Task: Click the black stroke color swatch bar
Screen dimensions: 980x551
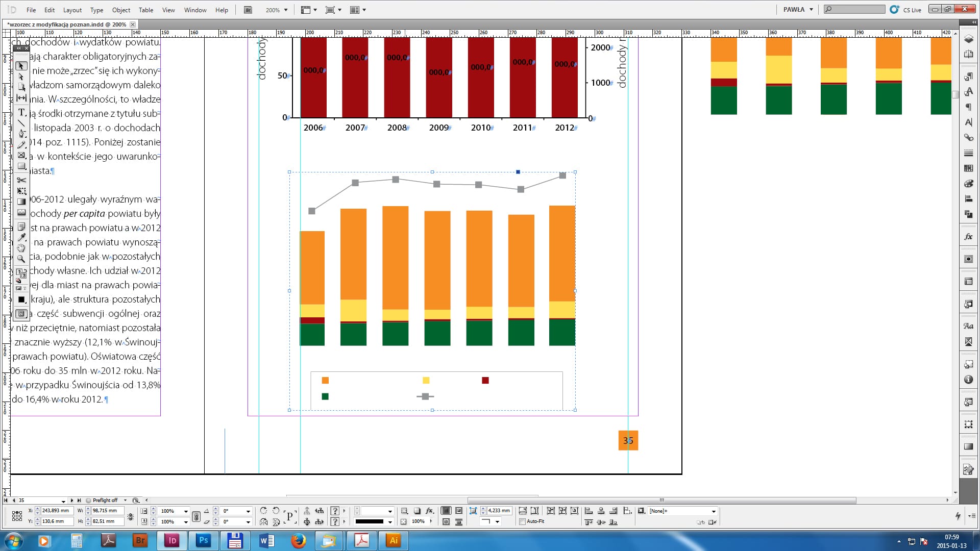Action: point(369,521)
